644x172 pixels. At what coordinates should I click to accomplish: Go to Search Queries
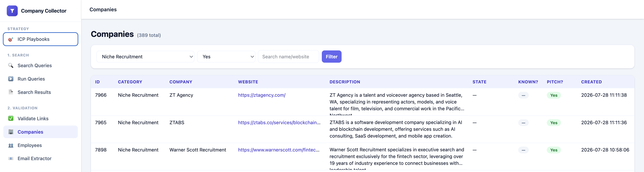click(40, 65)
